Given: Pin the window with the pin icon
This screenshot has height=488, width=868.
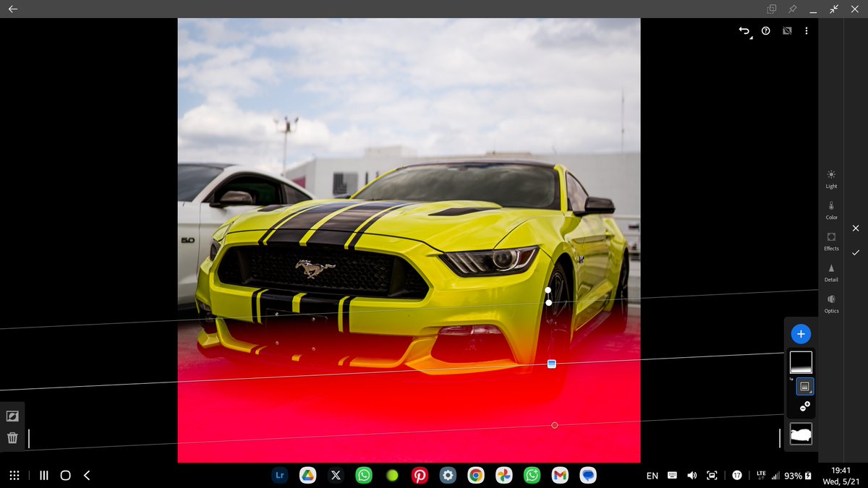Looking at the screenshot, I should tap(793, 9).
